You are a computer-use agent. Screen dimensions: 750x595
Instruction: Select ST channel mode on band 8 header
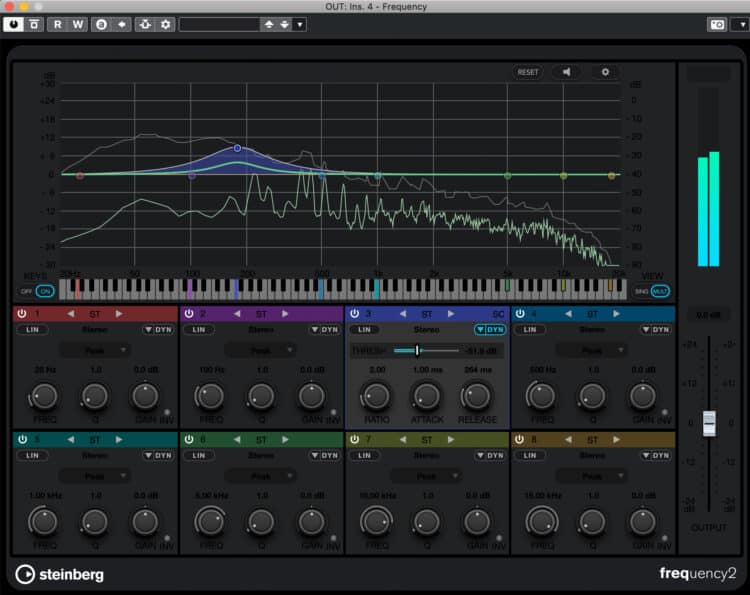(x=592, y=440)
